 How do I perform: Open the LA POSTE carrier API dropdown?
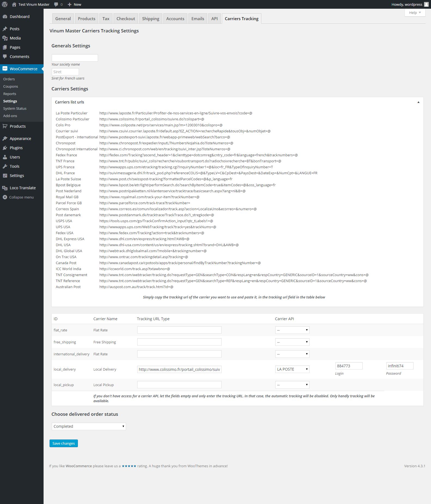(x=292, y=369)
